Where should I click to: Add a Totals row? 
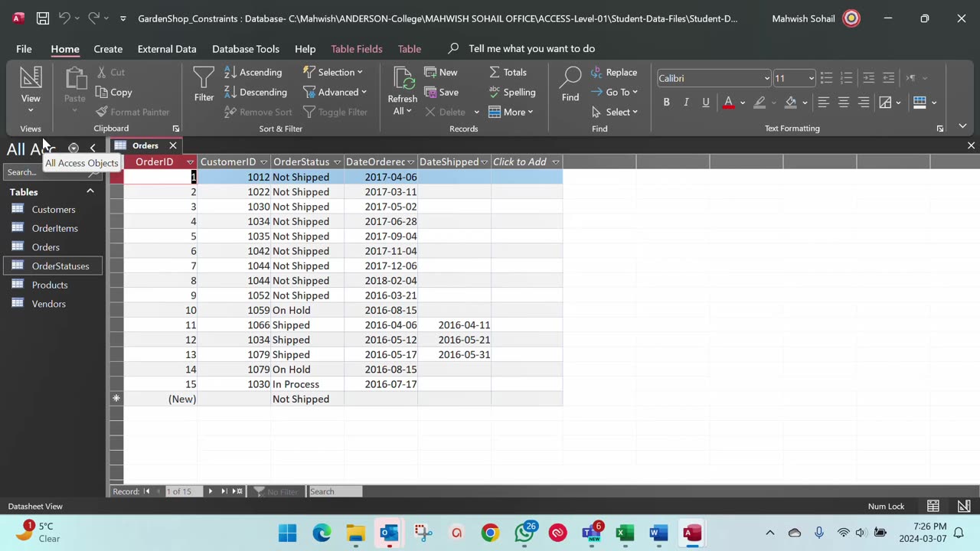tap(508, 72)
